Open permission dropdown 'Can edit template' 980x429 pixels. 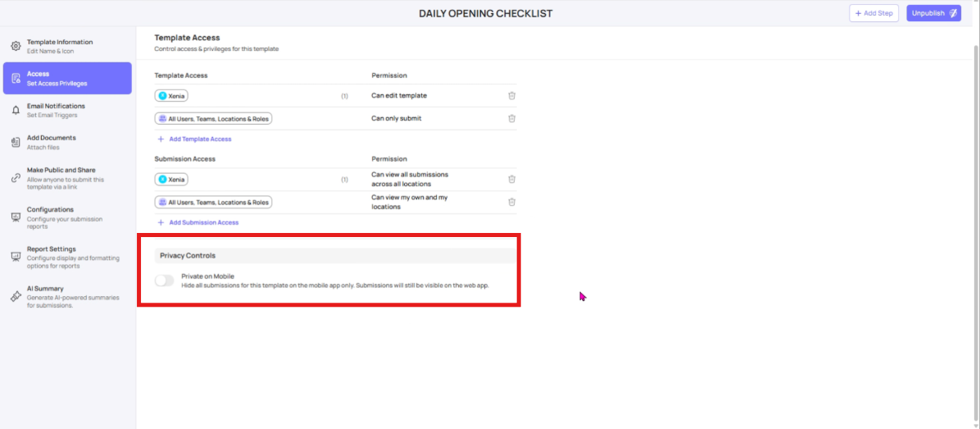[399, 95]
